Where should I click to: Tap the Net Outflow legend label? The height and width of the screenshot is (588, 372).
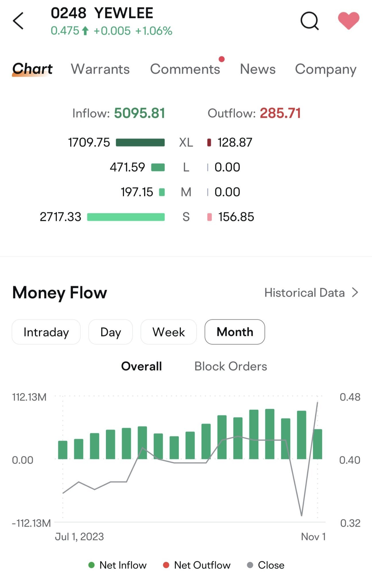point(202,565)
